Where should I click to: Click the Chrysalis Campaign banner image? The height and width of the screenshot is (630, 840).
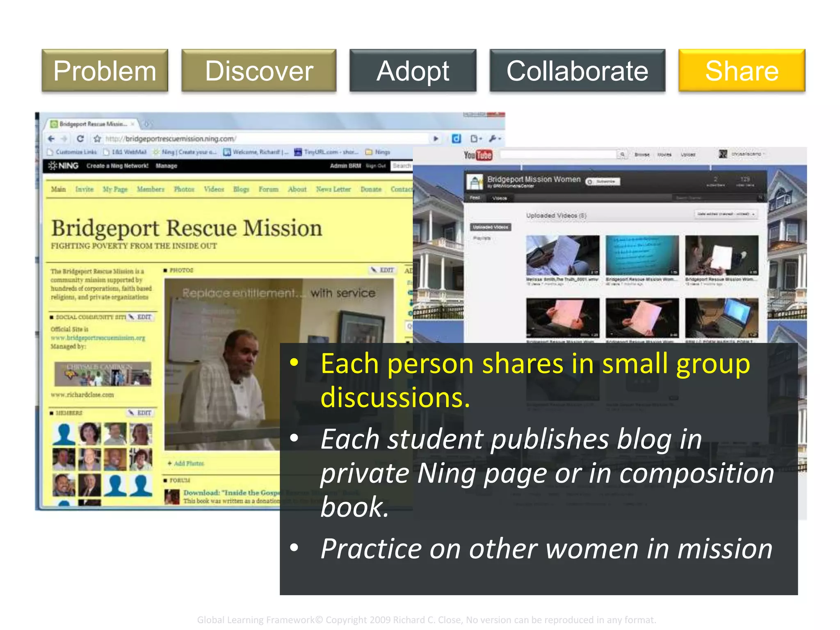point(103,374)
